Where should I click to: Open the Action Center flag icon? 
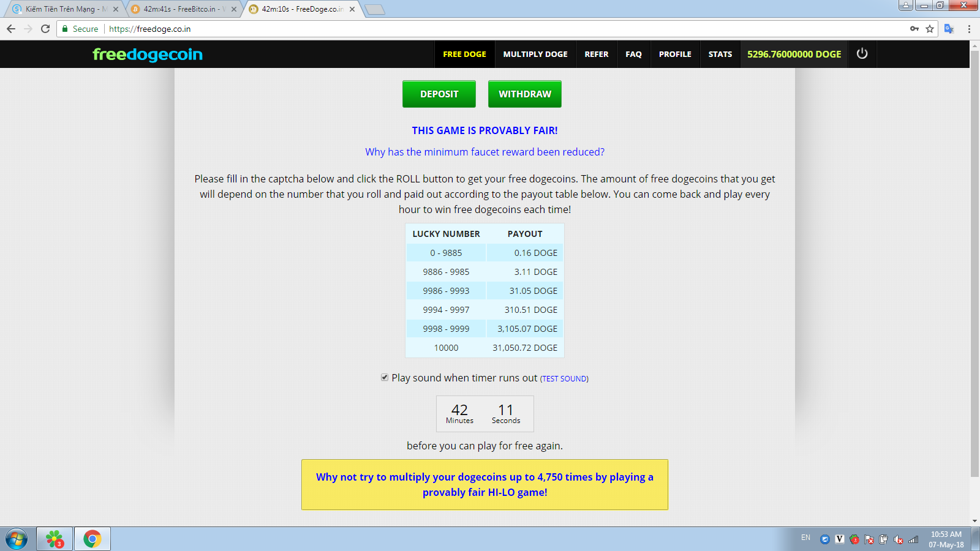tap(869, 539)
